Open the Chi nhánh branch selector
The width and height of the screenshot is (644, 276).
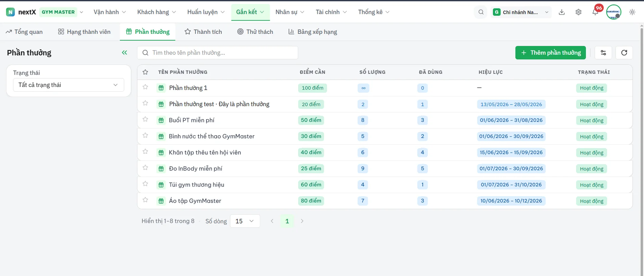click(x=521, y=12)
